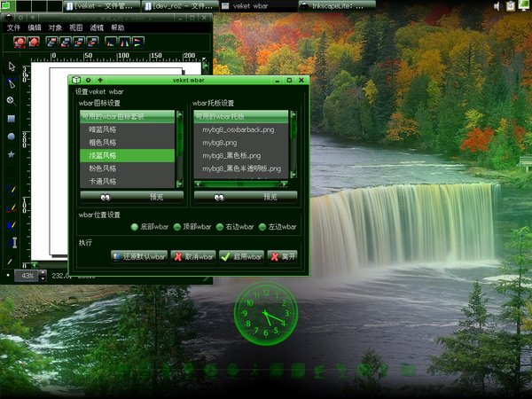Select the arrow selector tool in Inkscape
The height and width of the screenshot is (399, 532).
pyautogui.click(x=12, y=66)
